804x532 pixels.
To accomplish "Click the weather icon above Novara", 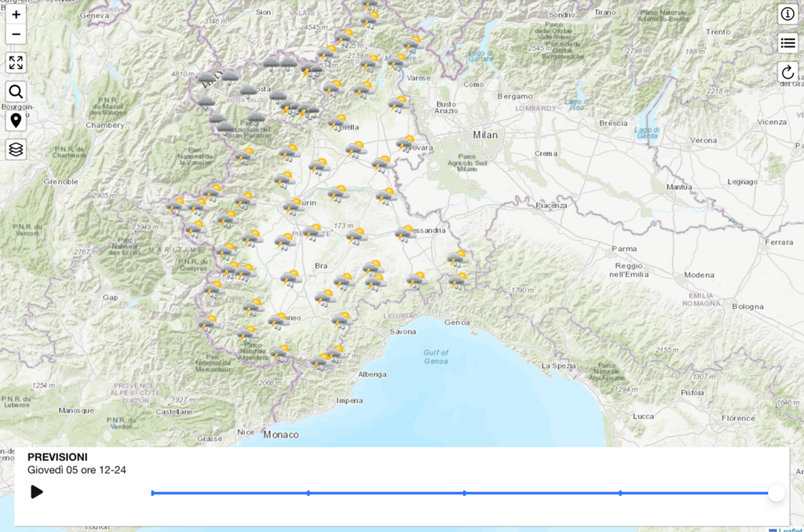I will 405,143.
